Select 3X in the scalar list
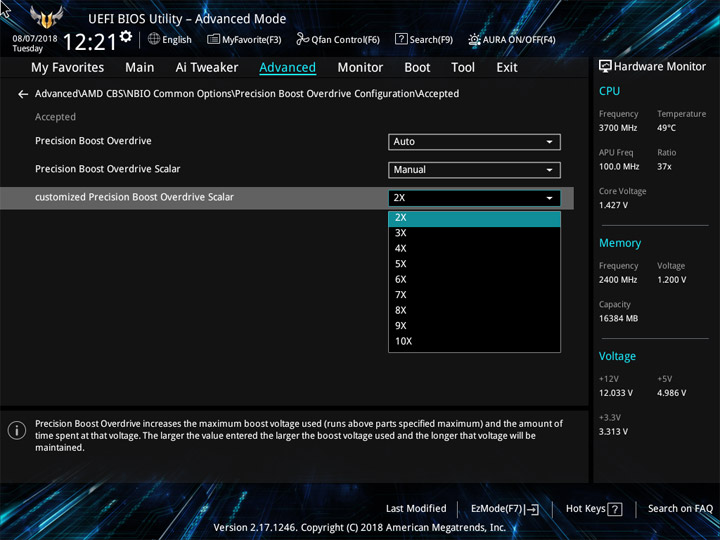 474,233
